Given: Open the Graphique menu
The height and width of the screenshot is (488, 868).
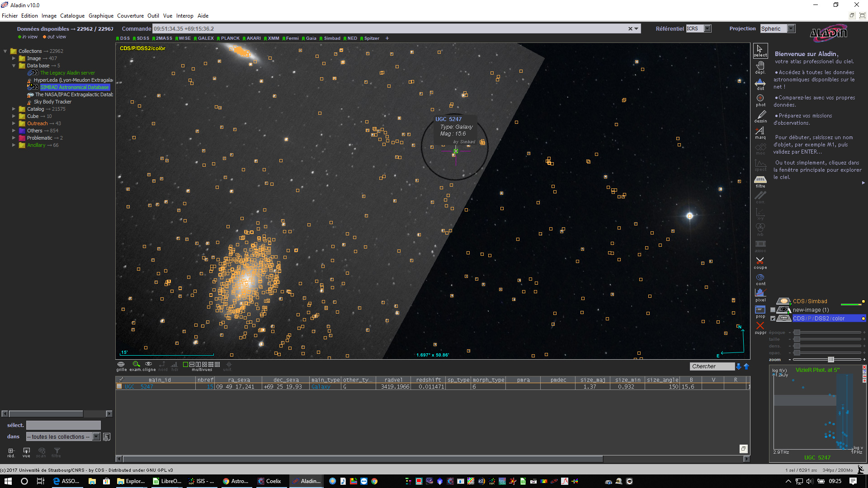Looking at the screenshot, I should 101,16.
